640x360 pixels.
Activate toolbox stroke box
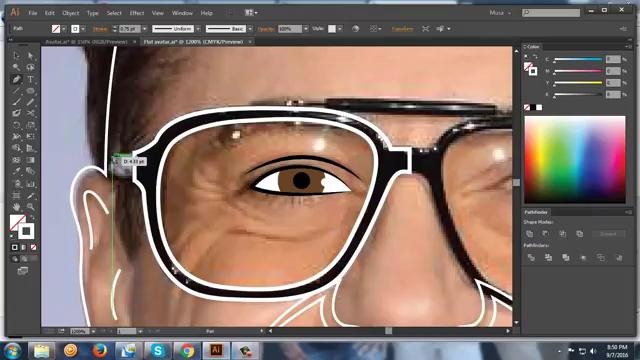(27, 231)
